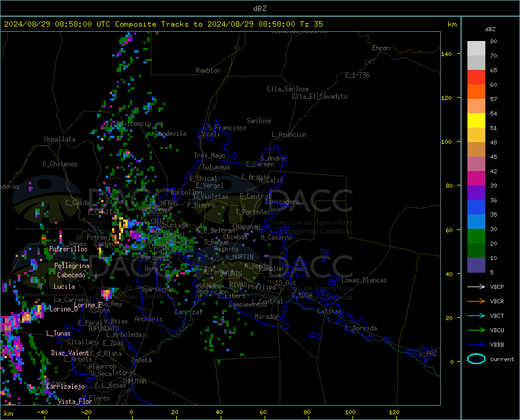Click the '65' value on the color scale
The width and height of the screenshot is (520, 420).
point(493,70)
